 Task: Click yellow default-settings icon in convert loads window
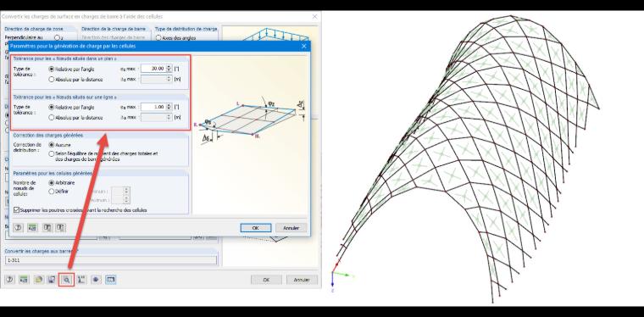coord(39,280)
